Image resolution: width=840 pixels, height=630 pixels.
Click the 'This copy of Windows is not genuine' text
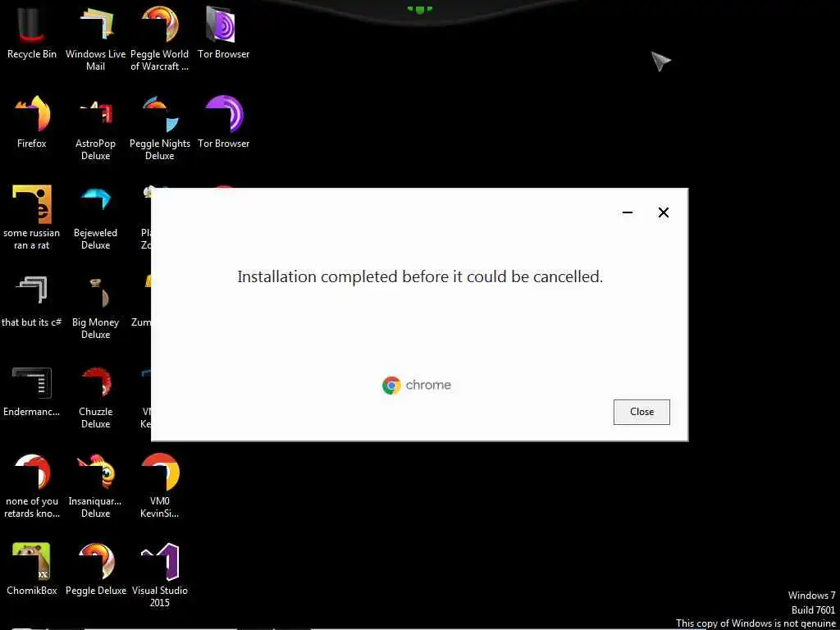coord(756,623)
